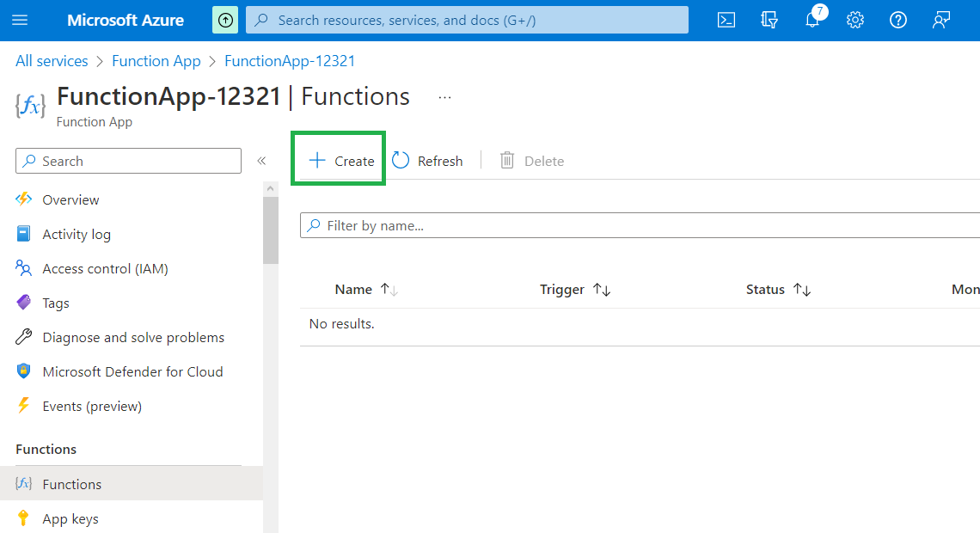Viewport: 980px width, 533px height.
Task: Focus the global search resources box
Action: (x=467, y=20)
